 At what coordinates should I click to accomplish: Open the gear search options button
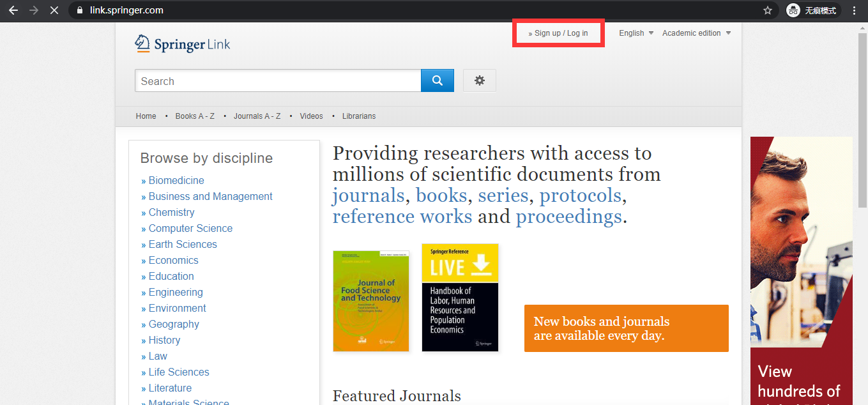point(480,80)
